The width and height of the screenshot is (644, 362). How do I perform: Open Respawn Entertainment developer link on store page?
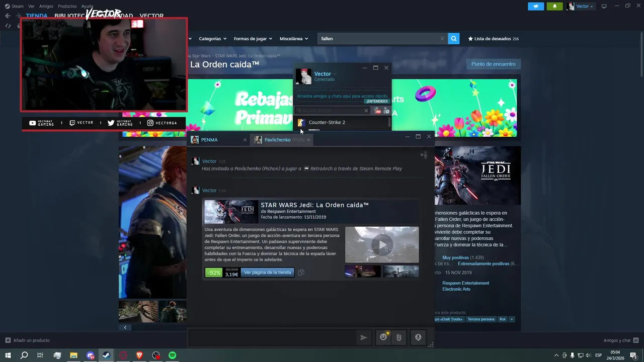coord(465,283)
